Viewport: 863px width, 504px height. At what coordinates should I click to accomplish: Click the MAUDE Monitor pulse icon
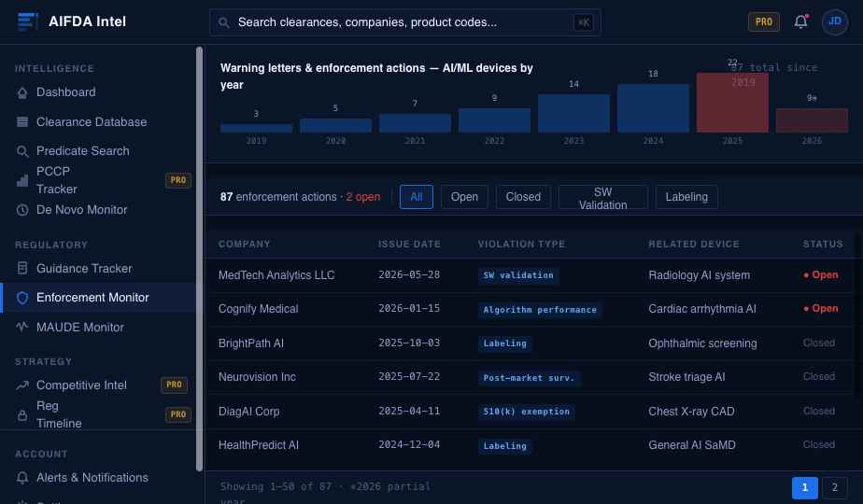point(22,327)
